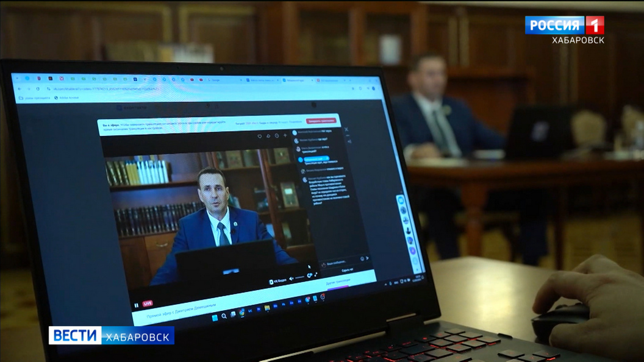
Task: Click the red LIVE badge
Action: pyautogui.click(x=148, y=303)
